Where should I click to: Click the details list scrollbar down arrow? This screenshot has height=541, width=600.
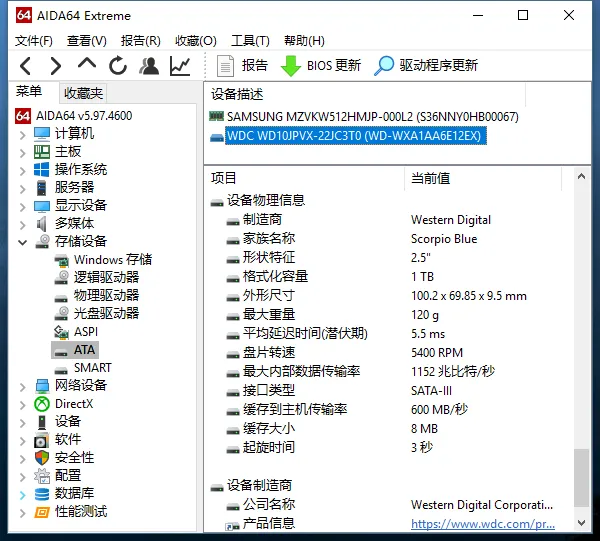click(x=581, y=523)
